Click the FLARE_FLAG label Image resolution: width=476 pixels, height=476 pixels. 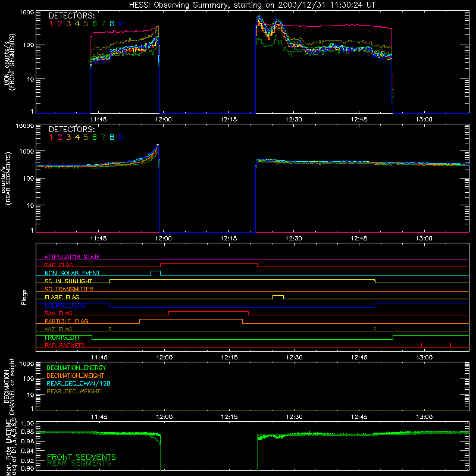62,297
